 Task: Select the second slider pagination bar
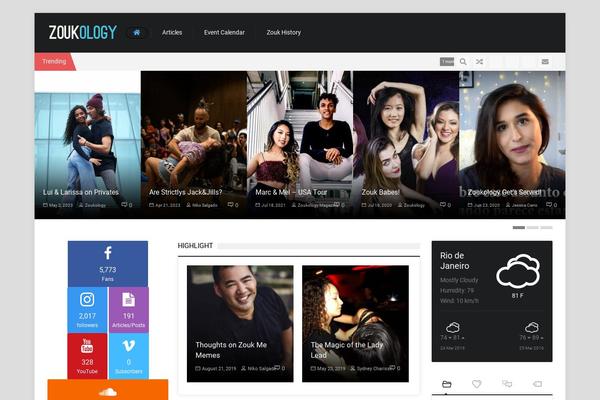coord(532,227)
